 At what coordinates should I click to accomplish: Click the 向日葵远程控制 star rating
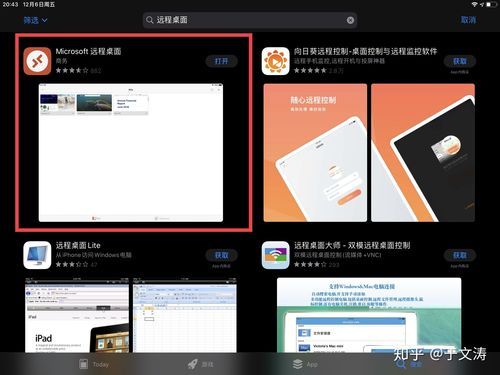(x=310, y=70)
